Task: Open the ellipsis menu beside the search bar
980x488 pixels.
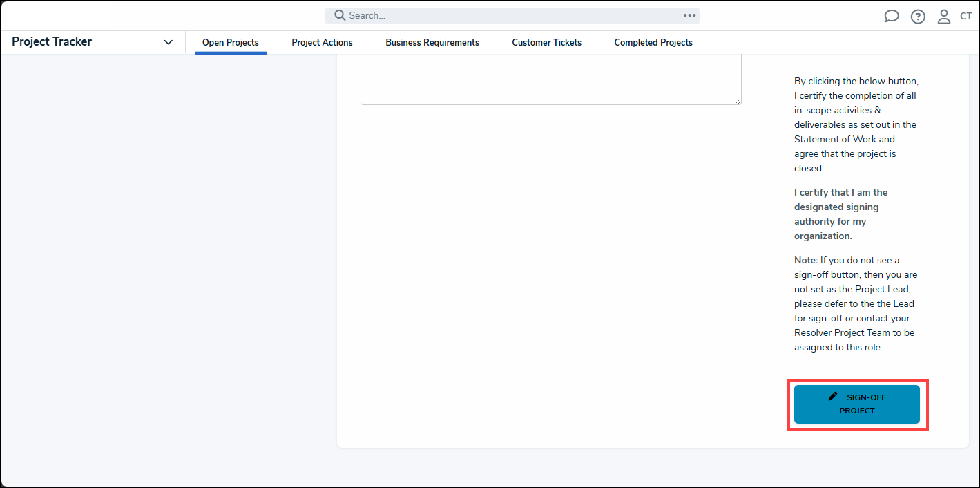Action: point(689,15)
